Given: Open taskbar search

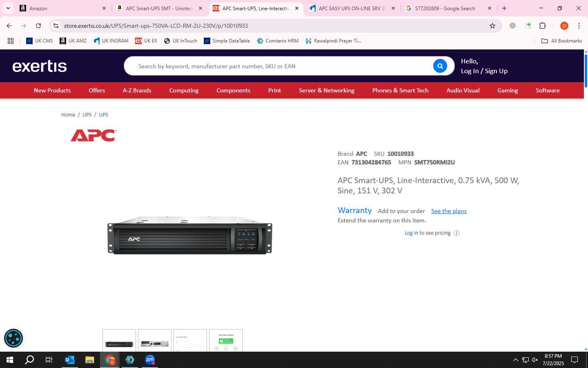Looking at the screenshot, I should [x=29, y=360].
